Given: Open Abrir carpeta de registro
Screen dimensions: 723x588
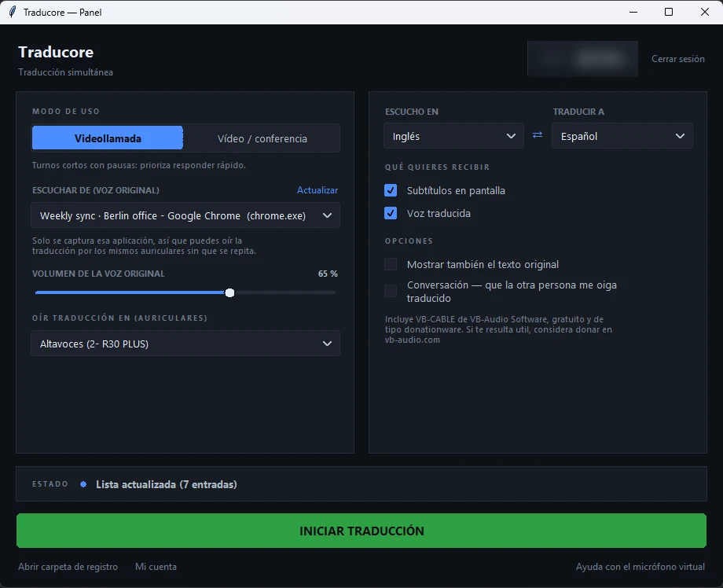Looking at the screenshot, I should (x=68, y=566).
